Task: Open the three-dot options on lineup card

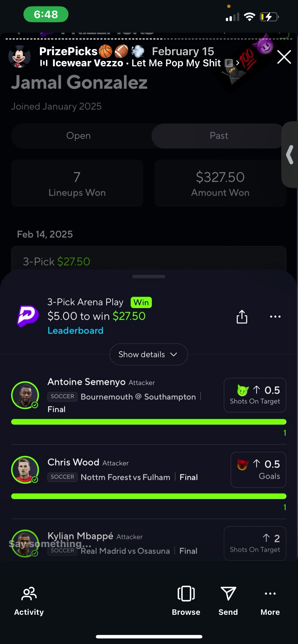Action: click(275, 316)
